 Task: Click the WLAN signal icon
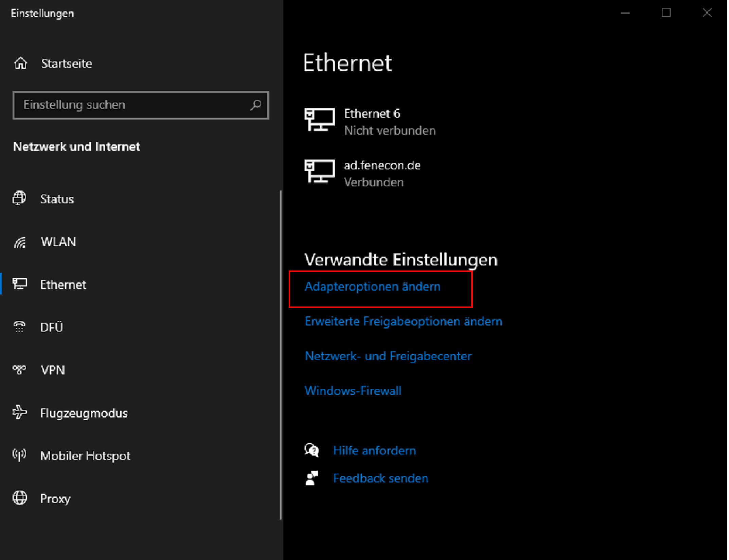tap(20, 242)
